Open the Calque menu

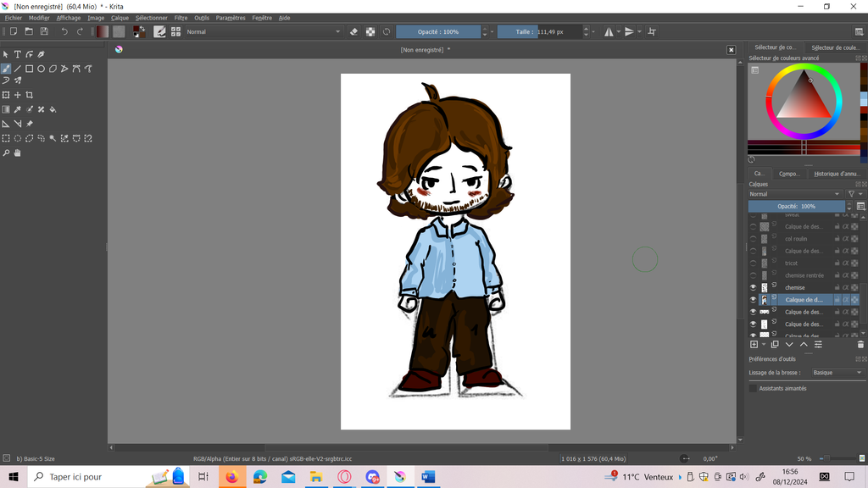point(120,18)
